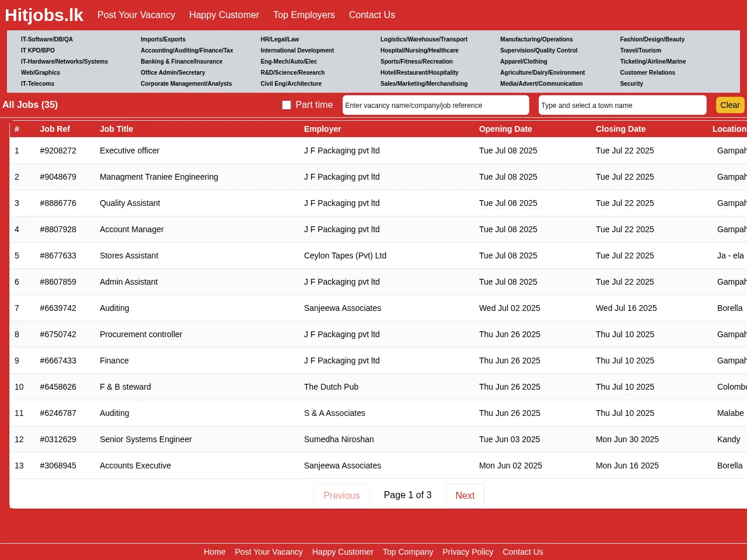Viewport: 747px width, 560px height.
Task: Filter by Media/Advert/Communication category
Action: point(541,83)
